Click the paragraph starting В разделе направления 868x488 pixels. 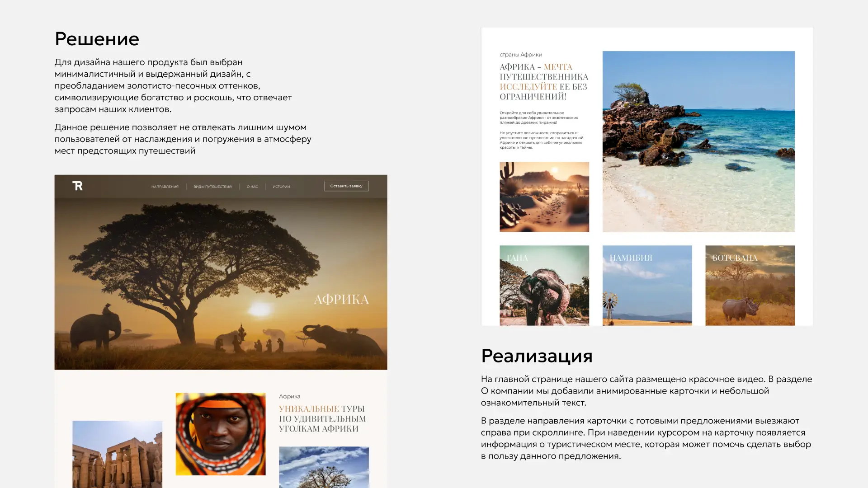click(x=646, y=438)
